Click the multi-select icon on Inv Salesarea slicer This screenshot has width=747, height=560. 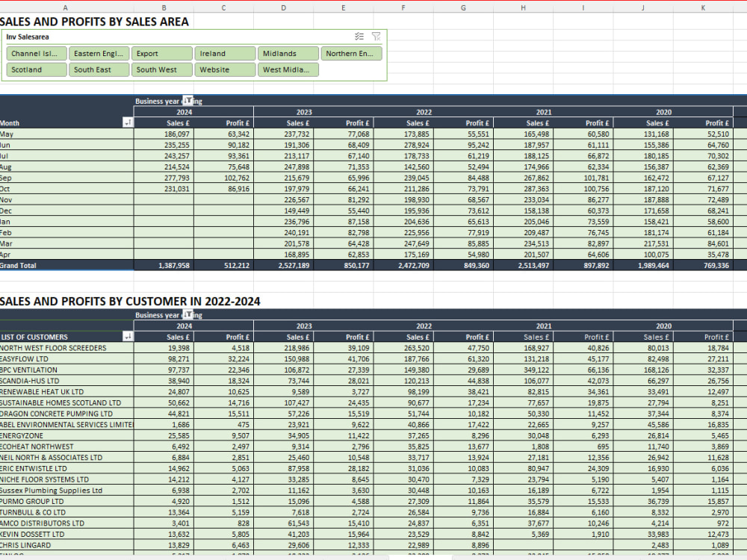pos(359,36)
